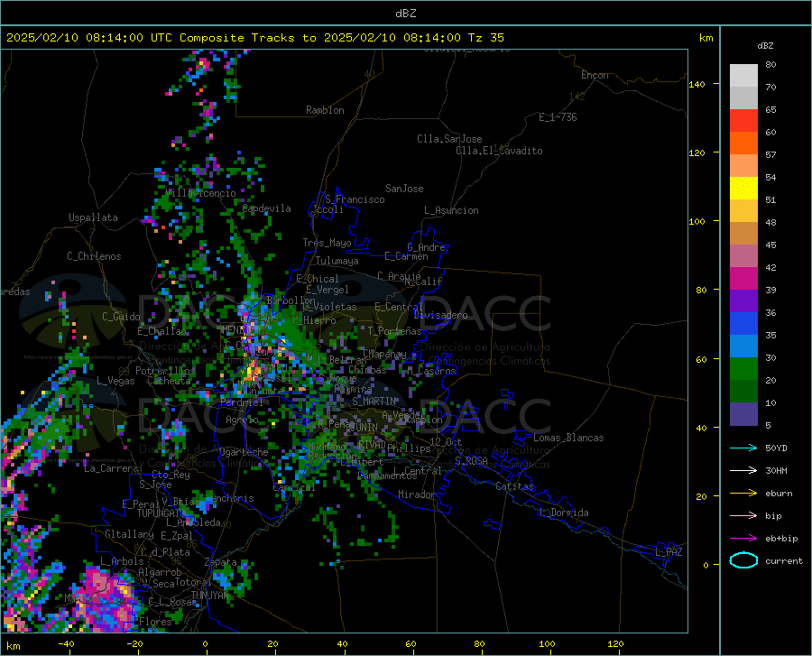Click the TUPUNGATO place label

tap(161, 513)
